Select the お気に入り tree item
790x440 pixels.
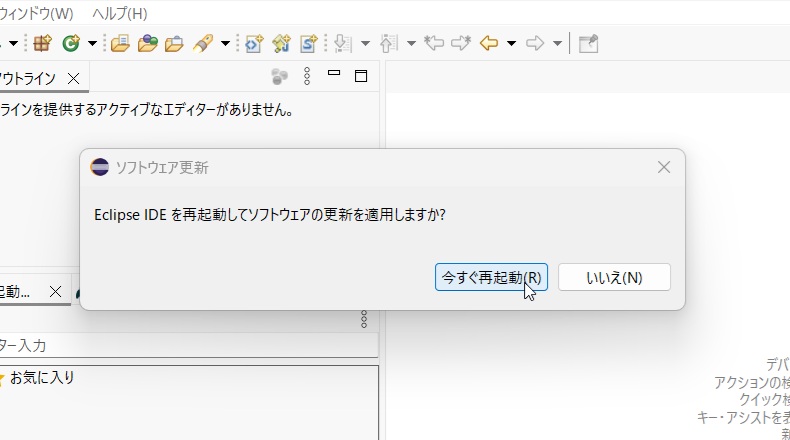[x=42, y=378]
